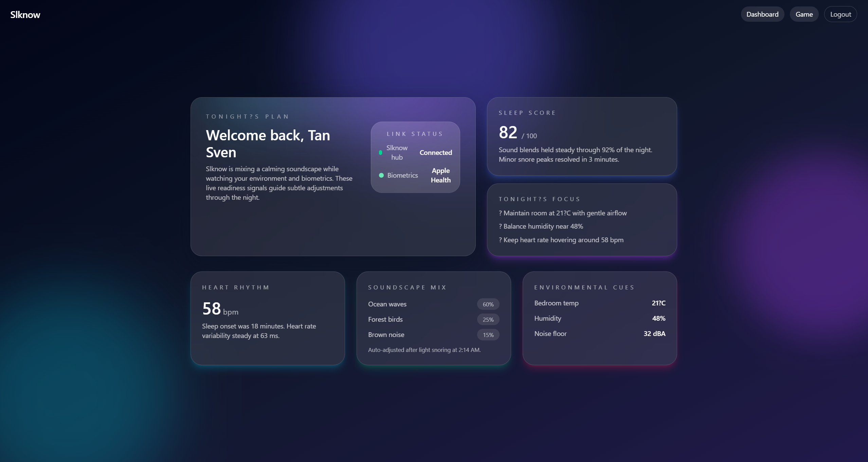The image size is (868, 462).
Task: Click the Connected status text
Action: coord(435,153)
